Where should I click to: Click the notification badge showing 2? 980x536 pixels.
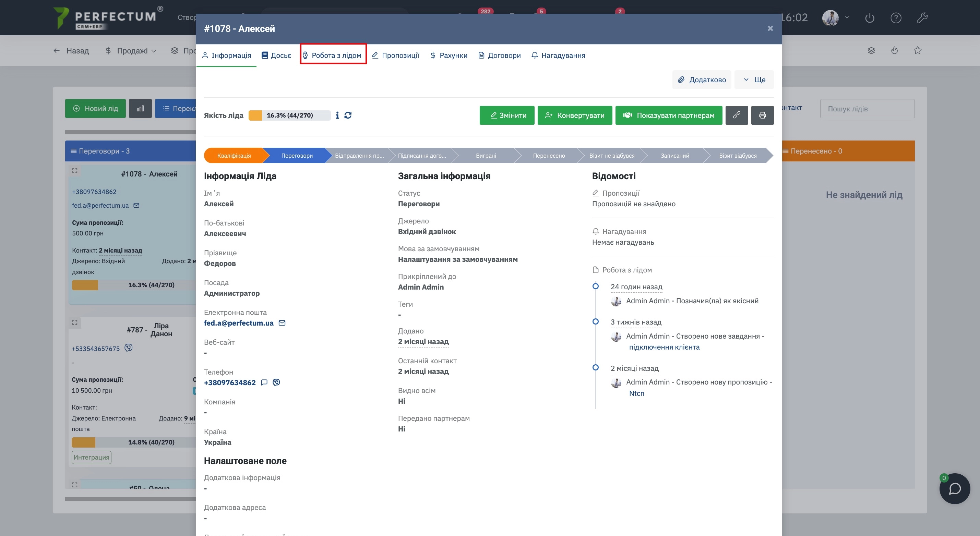pyautogui.click(x=620, y=11)
